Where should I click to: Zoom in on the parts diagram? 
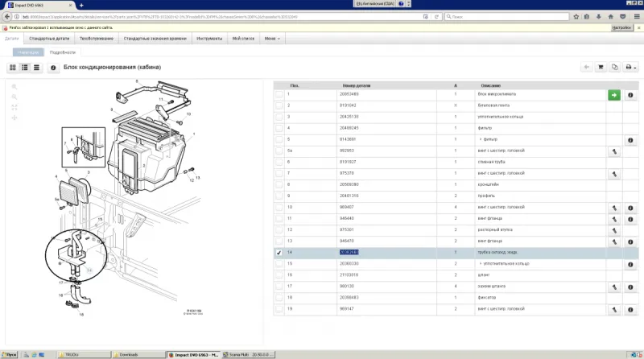(x=14, y=85)
